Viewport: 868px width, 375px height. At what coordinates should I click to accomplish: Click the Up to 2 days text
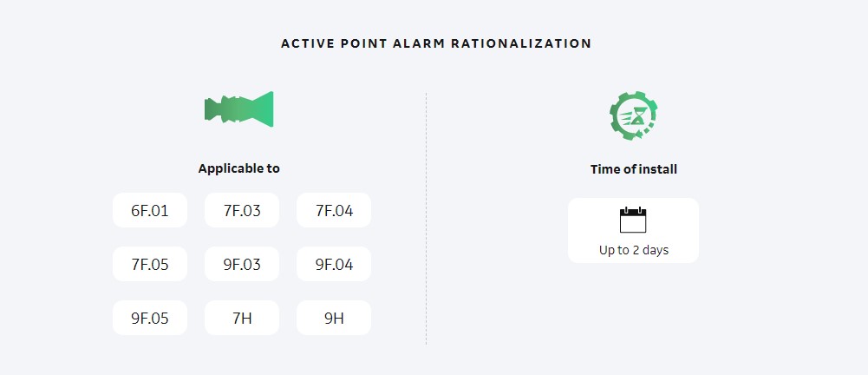(633, 250)
